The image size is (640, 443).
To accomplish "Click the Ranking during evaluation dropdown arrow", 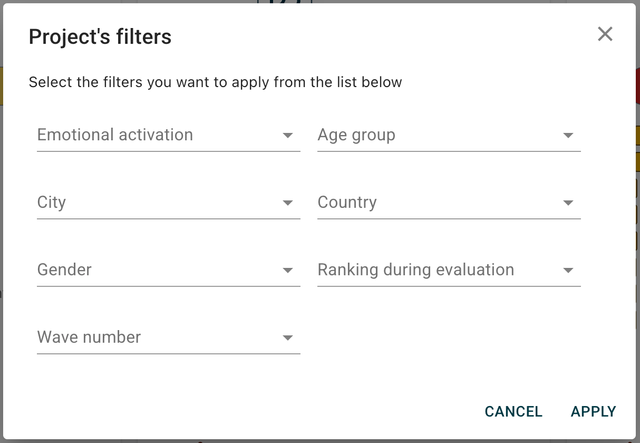I will (x=568, y=270).
